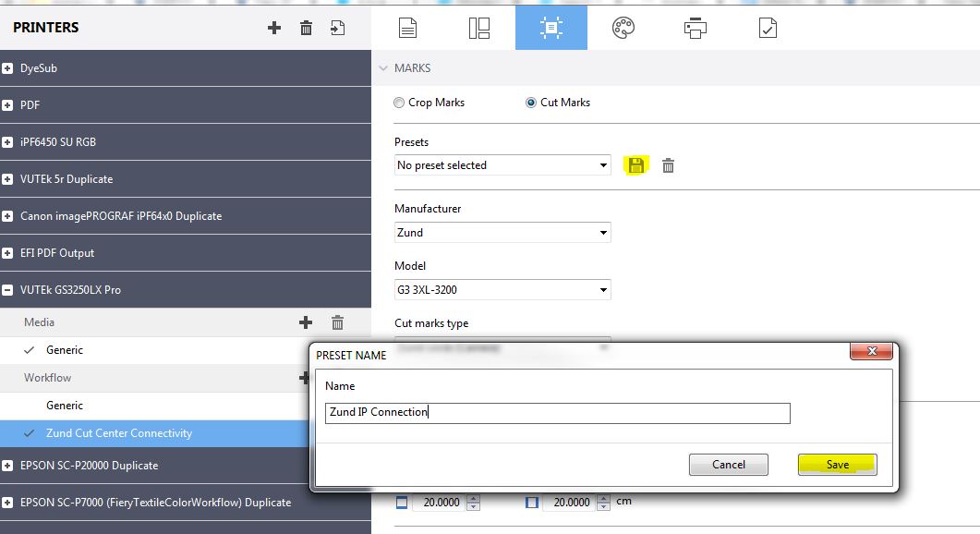Open the layout tab icon
Viewport: 980px width, 534px height.
click(479, 28)
